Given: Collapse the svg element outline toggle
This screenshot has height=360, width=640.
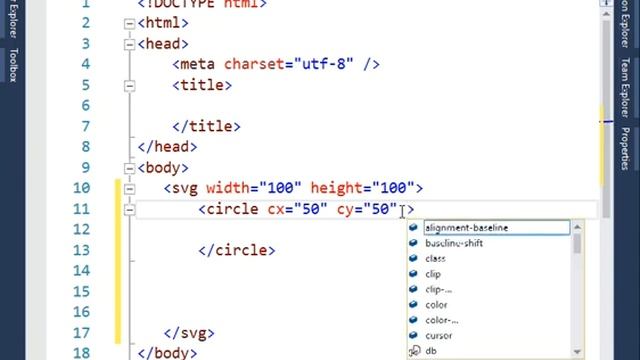Looking at the screenshot, I should pos(129,189).
